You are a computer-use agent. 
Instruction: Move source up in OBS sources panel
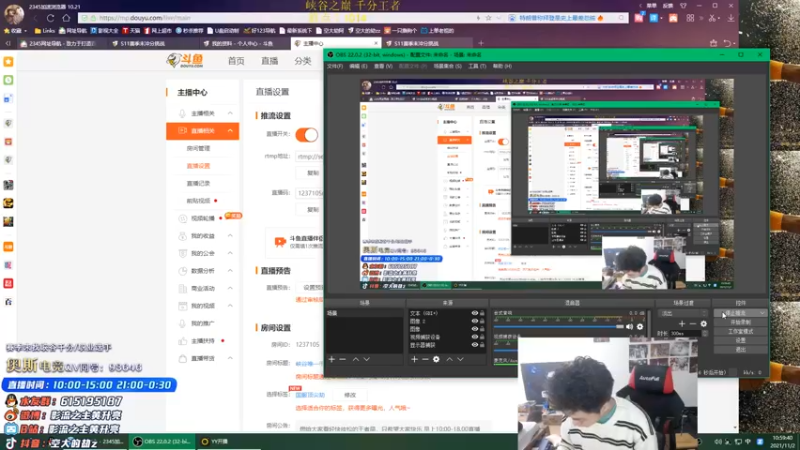(449, 359)
